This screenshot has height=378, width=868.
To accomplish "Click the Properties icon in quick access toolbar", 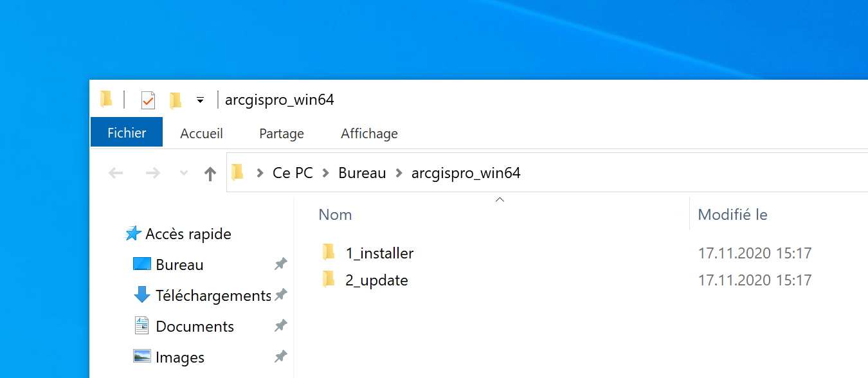I will (x=148, y=100).
